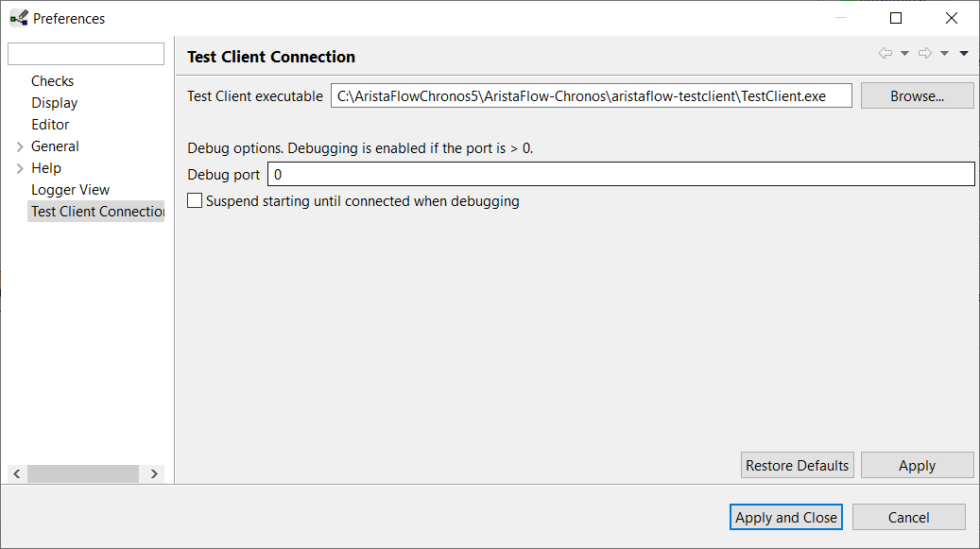Open the view menu triangle icon
Viewport: 980px width, 549px height.
(964, 54)
